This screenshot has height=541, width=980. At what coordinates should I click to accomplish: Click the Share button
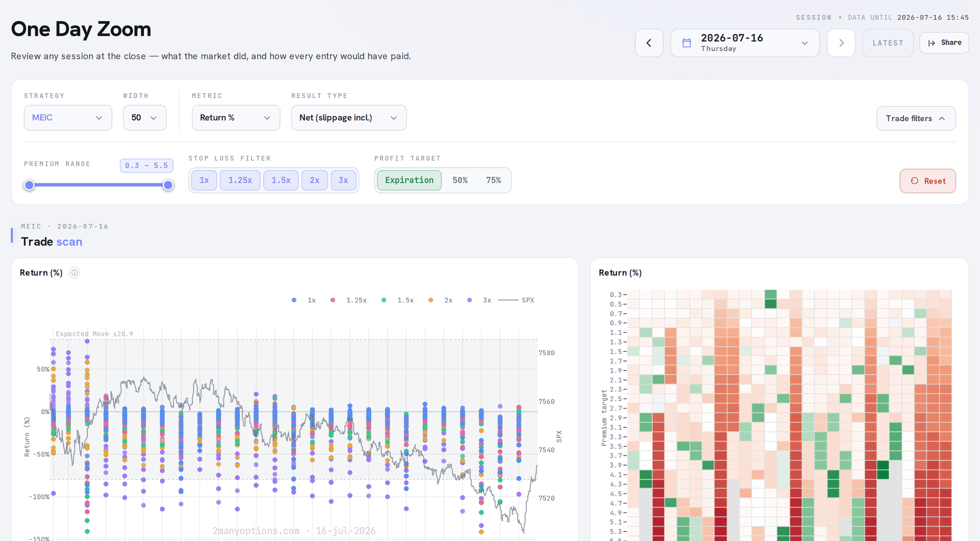944,43
